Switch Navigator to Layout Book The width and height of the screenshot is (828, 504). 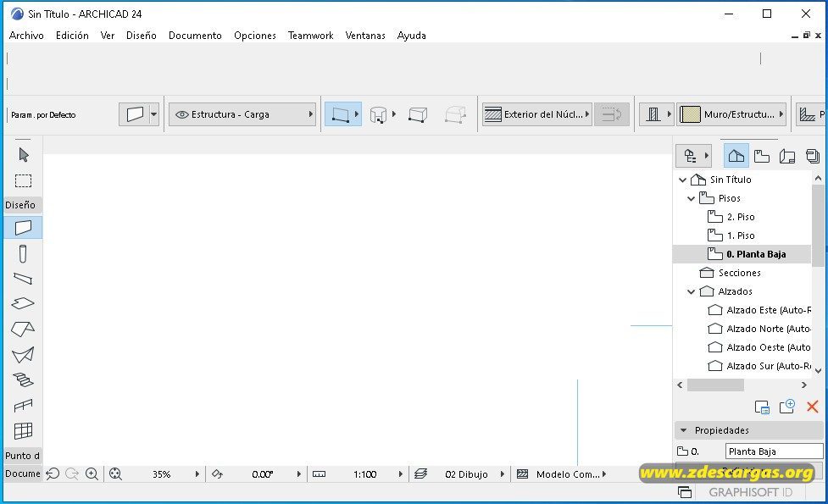pos(786,156)
